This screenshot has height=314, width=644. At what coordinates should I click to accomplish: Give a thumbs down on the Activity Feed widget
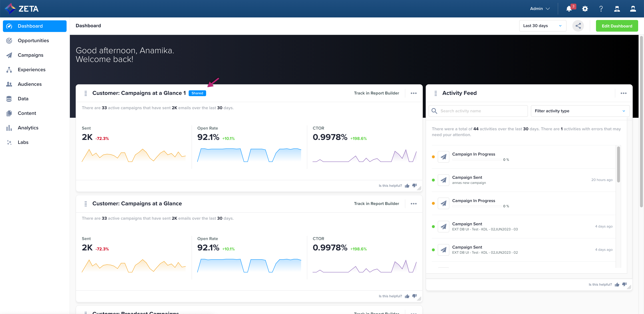624,284
